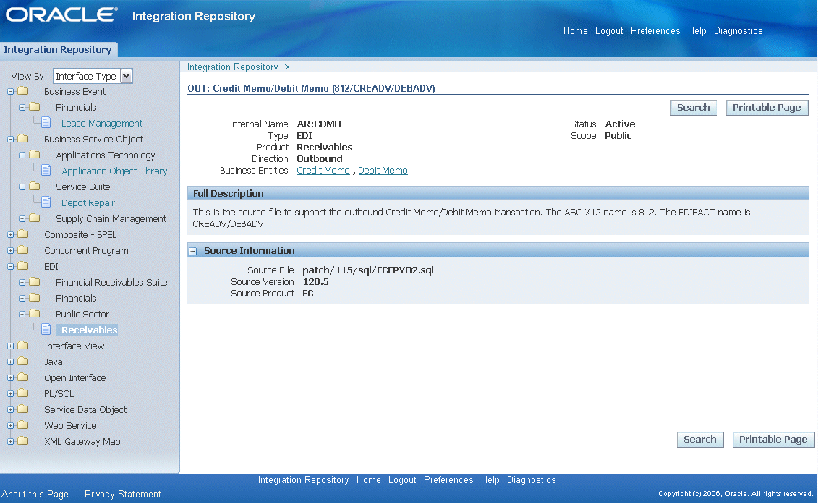
Task: Expand the Java tree node
Action: (x=10, y=362)
